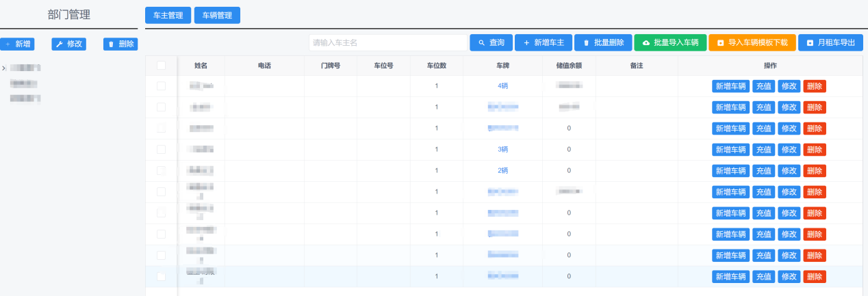Click the 车牌 column header
Screen dimensions: 868x296
[503, 66]
